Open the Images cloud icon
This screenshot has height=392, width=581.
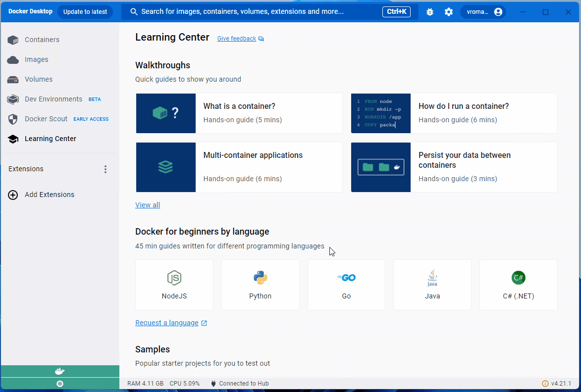[13, 60]
